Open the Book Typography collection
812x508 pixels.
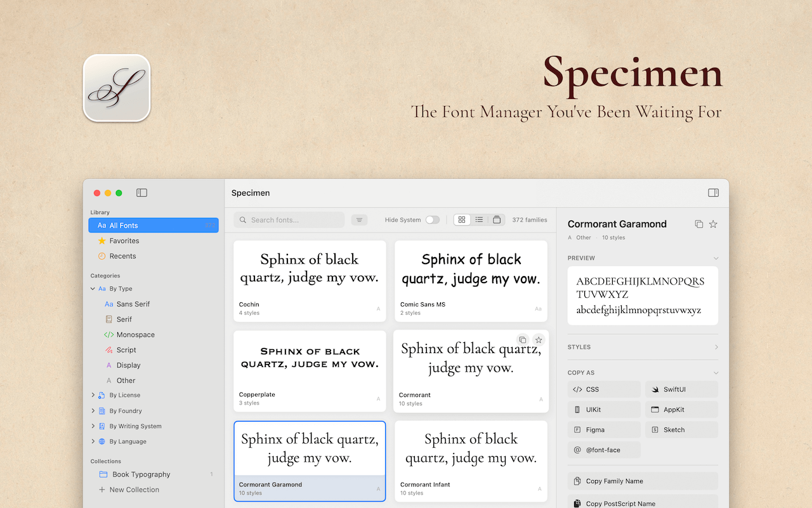[x=141, y=474]
